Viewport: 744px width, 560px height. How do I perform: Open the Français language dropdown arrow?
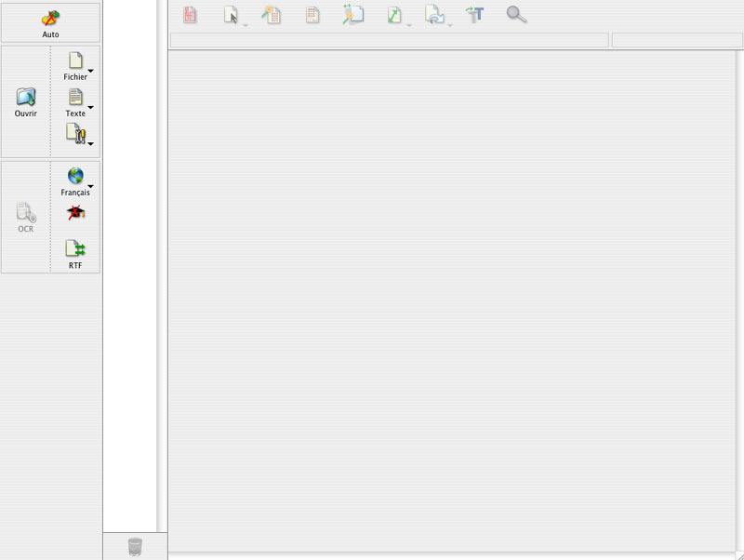pos(90,186)
